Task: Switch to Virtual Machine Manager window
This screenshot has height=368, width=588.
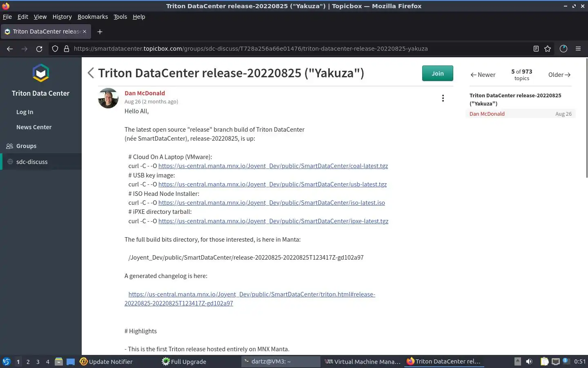Action: (x=363, y=361)
